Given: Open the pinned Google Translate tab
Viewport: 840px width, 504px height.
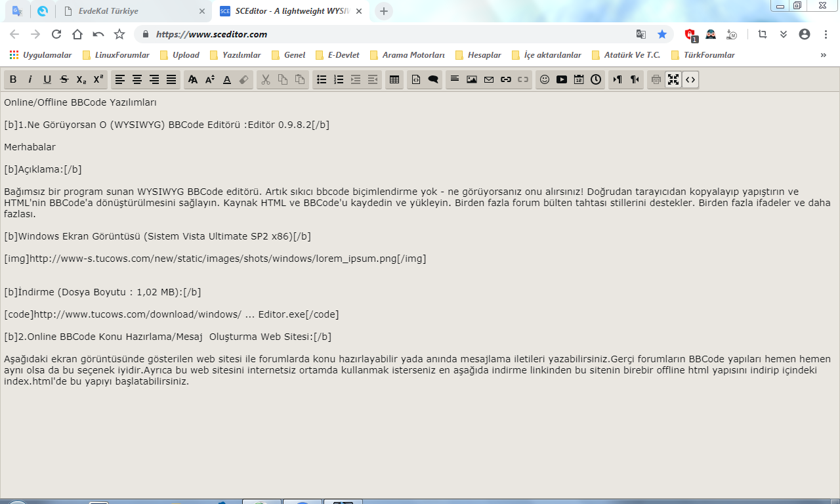Looking at the screenshot, I should pyautogui.click(x=17, y=11).
